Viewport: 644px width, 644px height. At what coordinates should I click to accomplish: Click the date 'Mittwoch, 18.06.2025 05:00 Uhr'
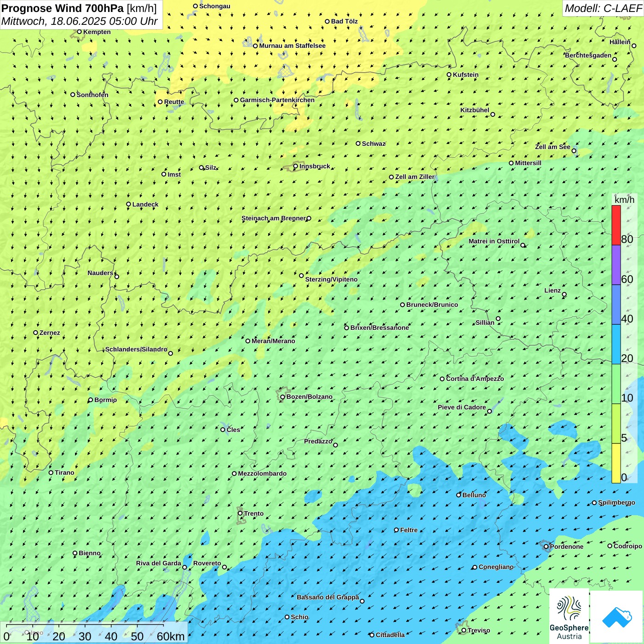(80, 21)
